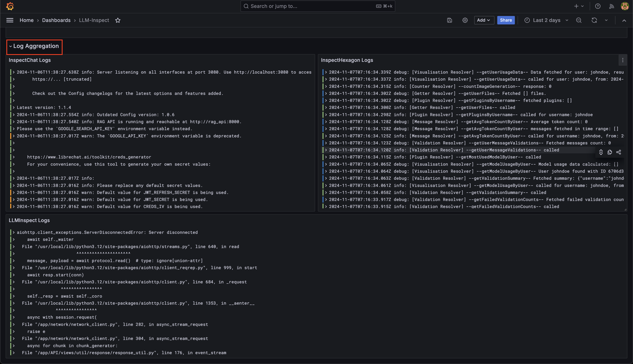Click the Share button
The image size is (633, 364).
pos(506,20)
